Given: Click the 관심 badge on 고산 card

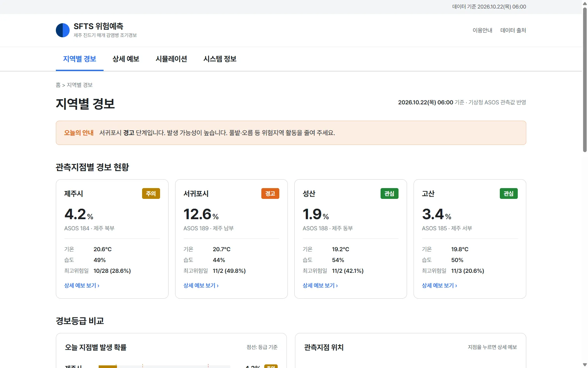Looking at the screenshot, I should click(509, 194).
